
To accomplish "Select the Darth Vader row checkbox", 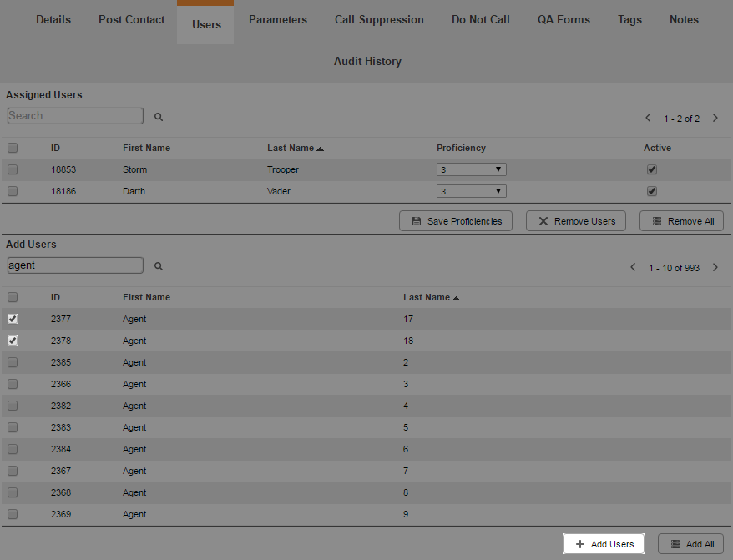I will [x=13, y=191].
